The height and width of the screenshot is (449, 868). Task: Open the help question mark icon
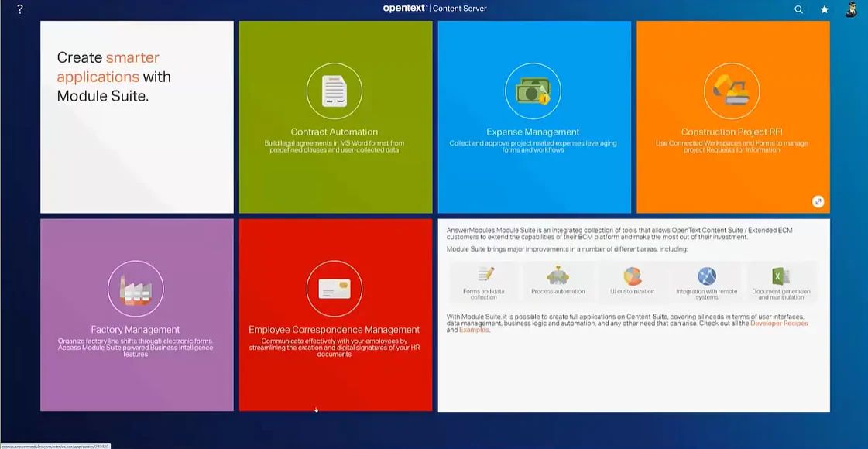(20, 9)
